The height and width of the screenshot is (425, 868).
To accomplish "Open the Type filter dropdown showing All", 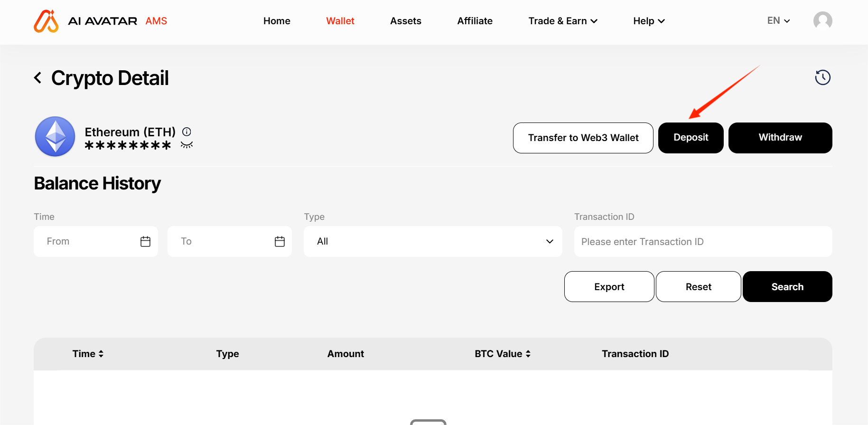I will click(x=433, y=241).
